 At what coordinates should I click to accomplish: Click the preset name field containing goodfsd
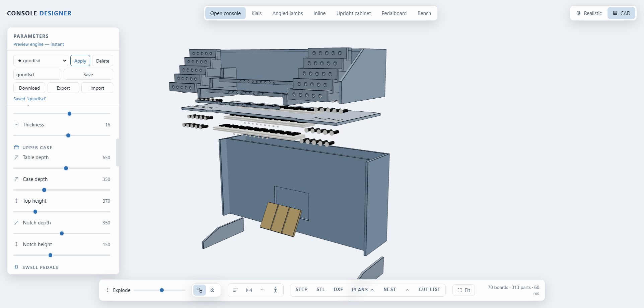click(37, 74)
